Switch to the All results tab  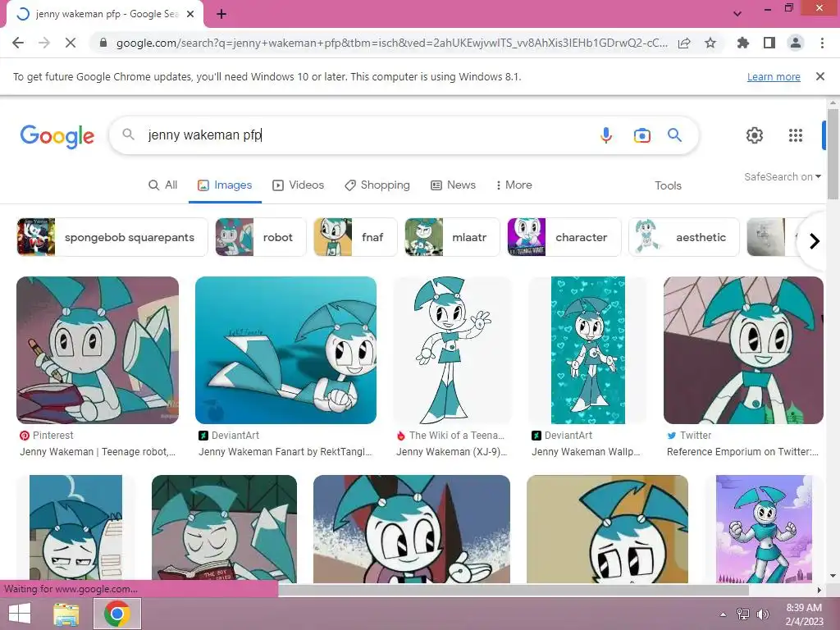point(163,185)
